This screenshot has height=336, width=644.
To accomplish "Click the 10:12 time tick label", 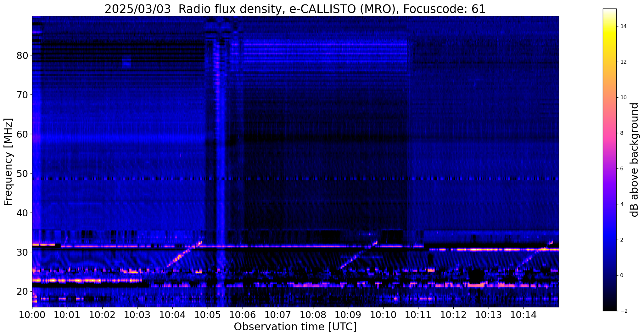I will [453, 315].
